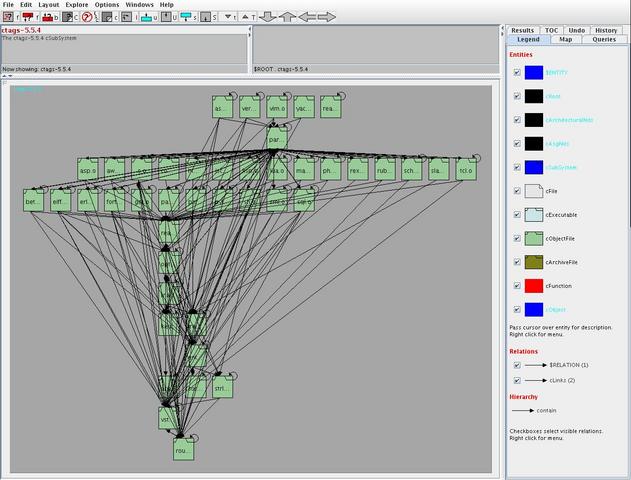Uncheck the cArchiveFile entity checkbox
The height and width of the screenshot is (480, 631).
pos(517,262)
